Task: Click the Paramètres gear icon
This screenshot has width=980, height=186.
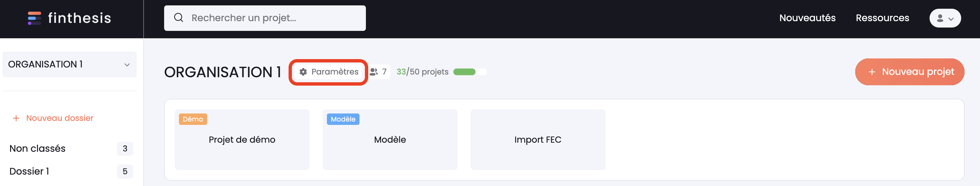Action: tap(303, 72)
